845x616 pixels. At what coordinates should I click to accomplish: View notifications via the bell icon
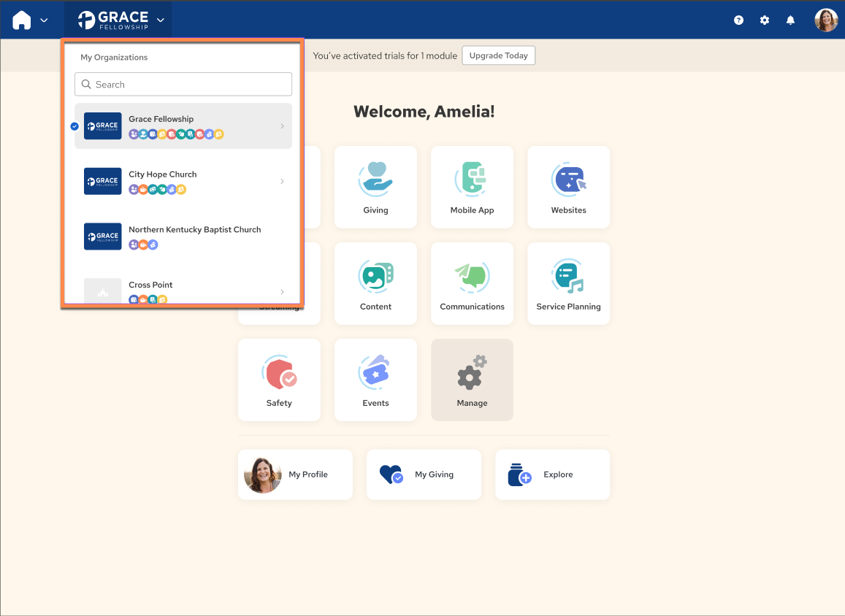(790, 20)
